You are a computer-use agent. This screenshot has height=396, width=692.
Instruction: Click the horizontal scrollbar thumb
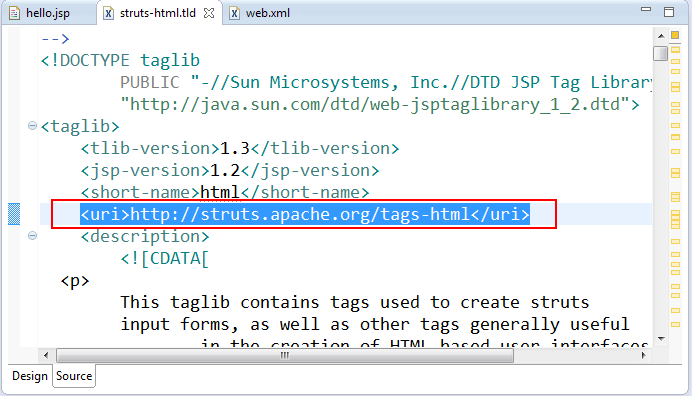pyautogui.click(x=285, y=355)
